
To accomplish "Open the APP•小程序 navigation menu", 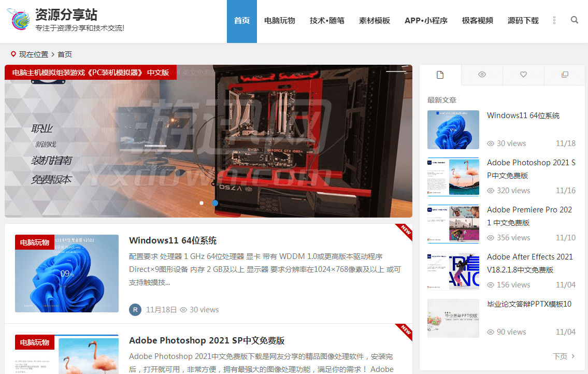I will point(426,21).
